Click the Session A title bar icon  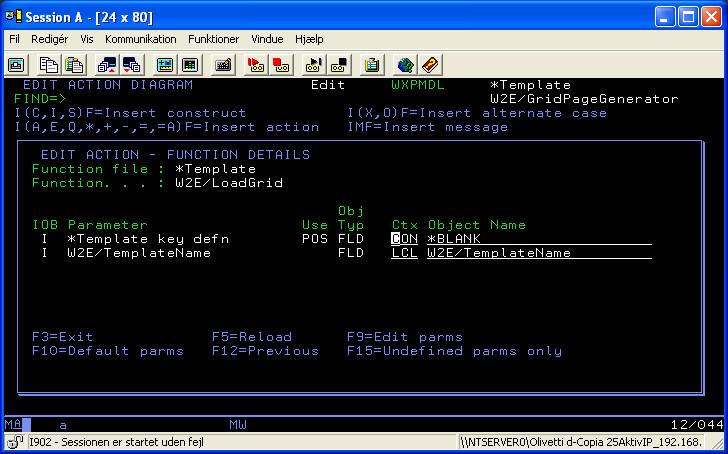13,17
